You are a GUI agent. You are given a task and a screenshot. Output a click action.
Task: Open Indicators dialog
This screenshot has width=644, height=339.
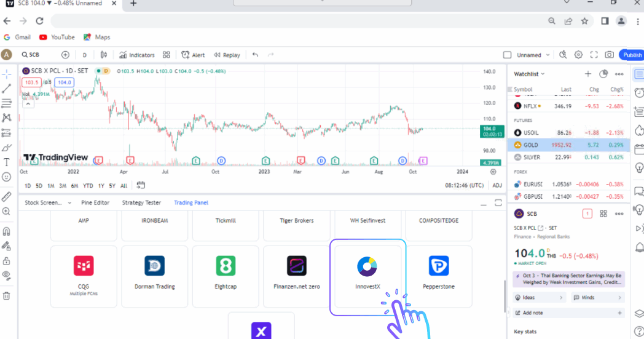click(x=137, y=55)
